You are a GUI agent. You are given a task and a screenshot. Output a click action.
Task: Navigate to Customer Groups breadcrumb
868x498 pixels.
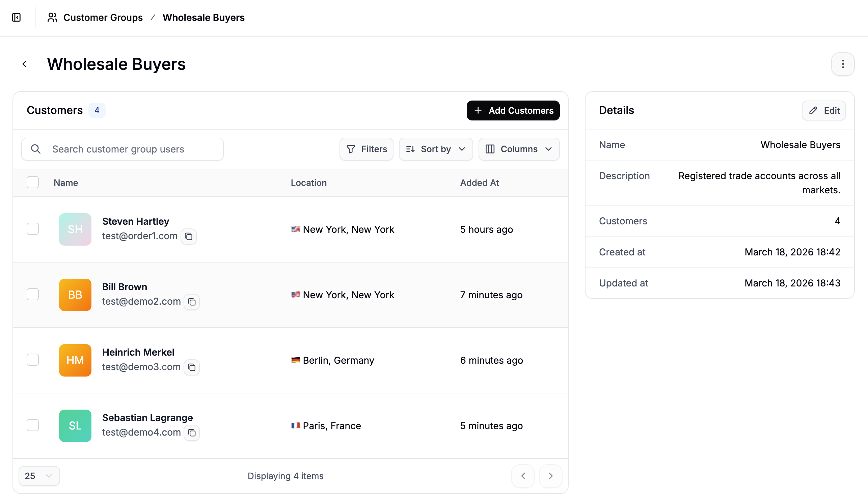tap(103, 18)
